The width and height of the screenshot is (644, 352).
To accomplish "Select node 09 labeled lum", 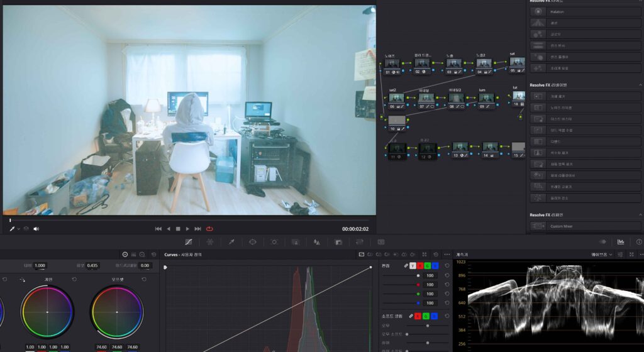I will (486, 101).
